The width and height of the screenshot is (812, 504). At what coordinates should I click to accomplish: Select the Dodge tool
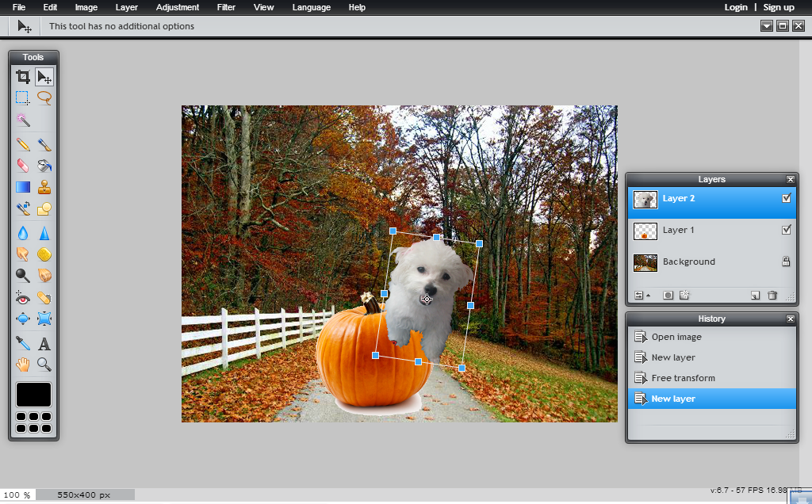tap(23, 275)
